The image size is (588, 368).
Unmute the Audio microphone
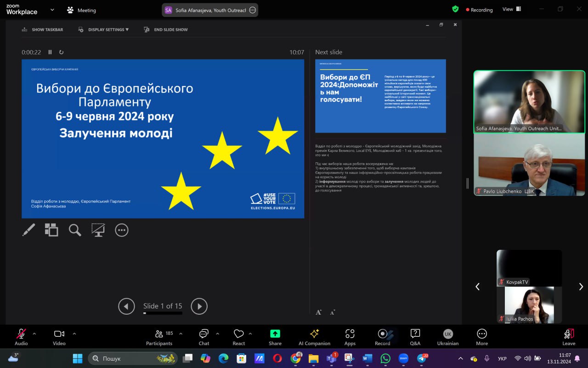[21, 337]
